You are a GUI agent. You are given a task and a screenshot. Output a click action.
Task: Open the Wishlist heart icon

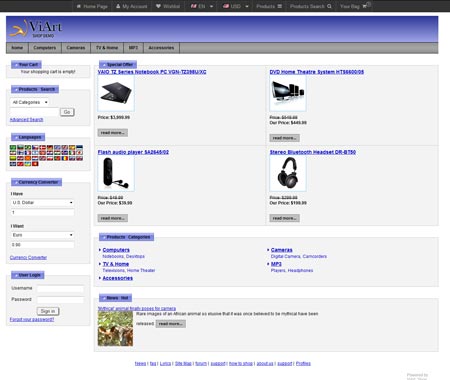158,6
